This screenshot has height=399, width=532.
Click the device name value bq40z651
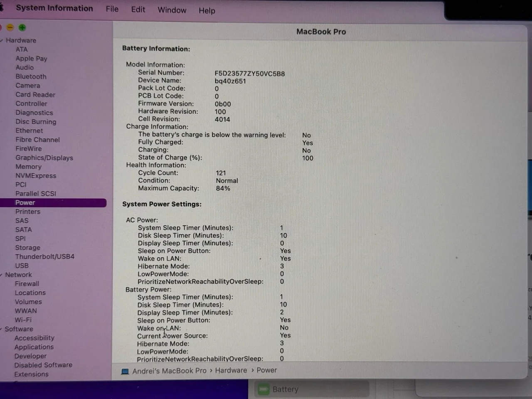pyautogui.click(x=230, y=81)
